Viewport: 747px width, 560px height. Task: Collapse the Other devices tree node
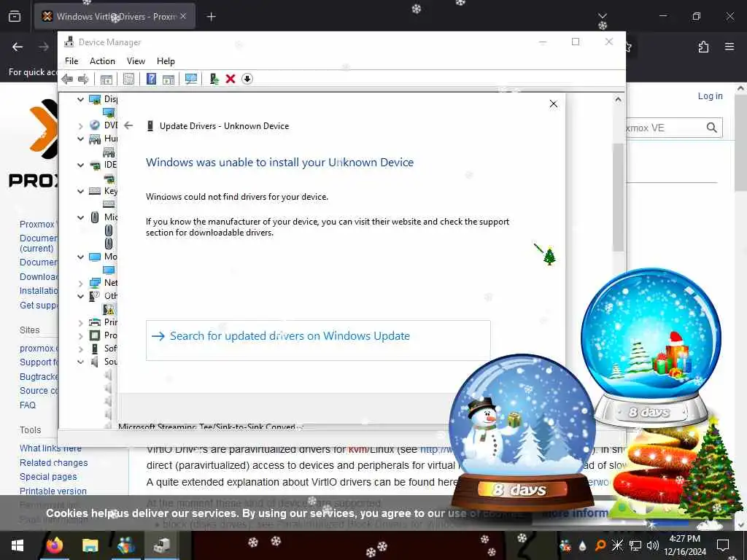[80, 296]
